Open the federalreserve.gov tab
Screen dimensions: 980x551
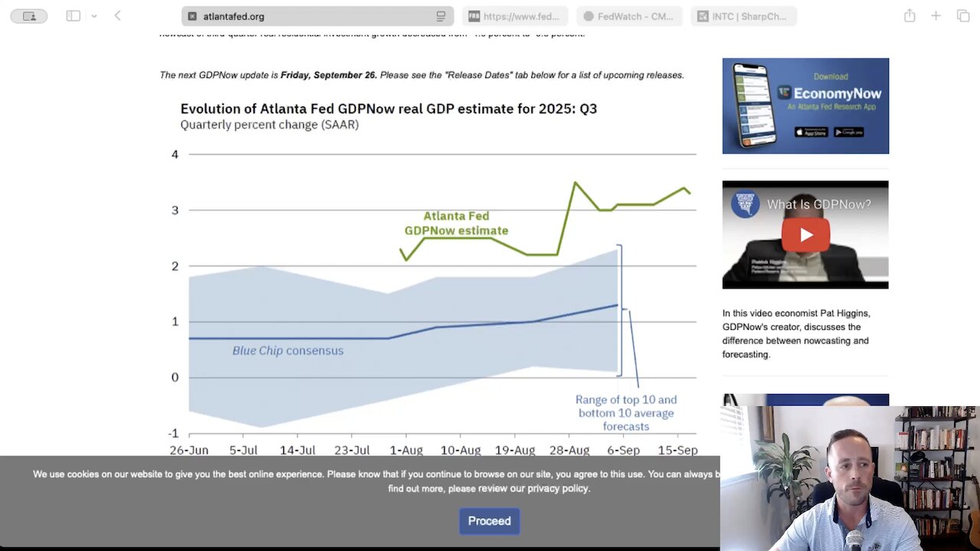(514, 16)
